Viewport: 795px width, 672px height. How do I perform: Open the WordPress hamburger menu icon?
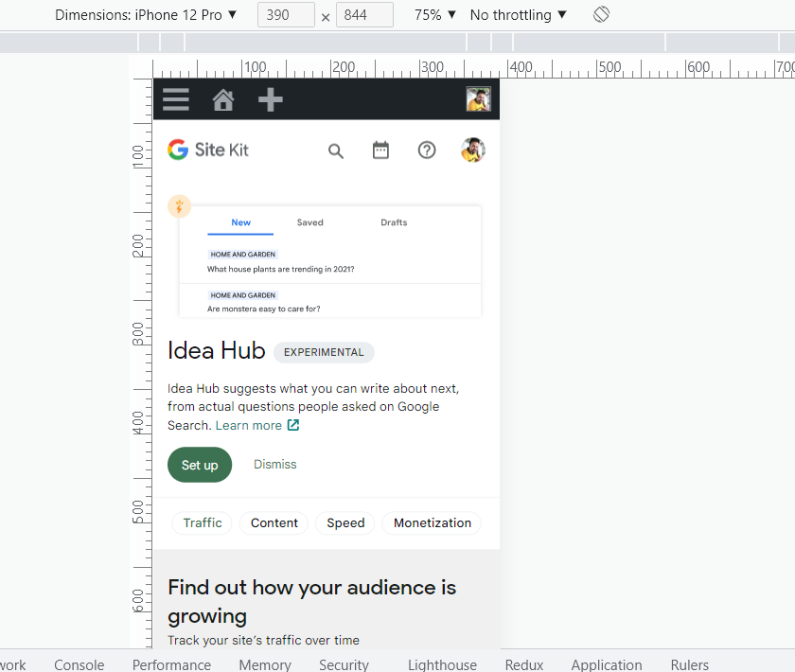coord(175,99)
